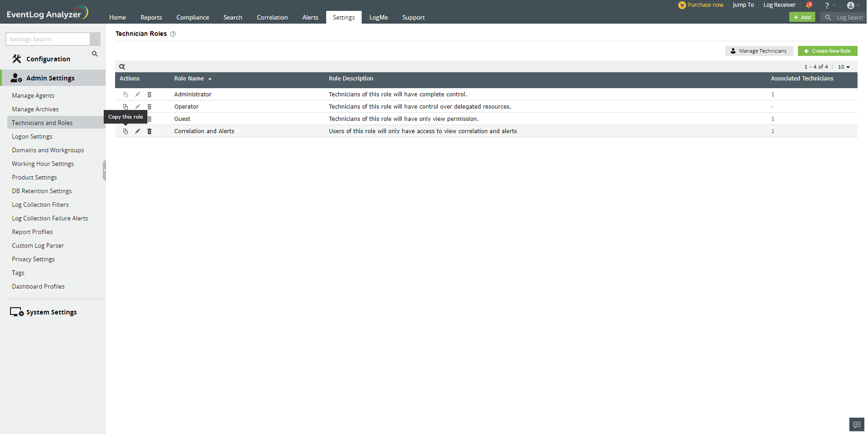Click the Manage Technicians button
The width and height of the screenshot is (868, 434).
click(x=759, y=51)
